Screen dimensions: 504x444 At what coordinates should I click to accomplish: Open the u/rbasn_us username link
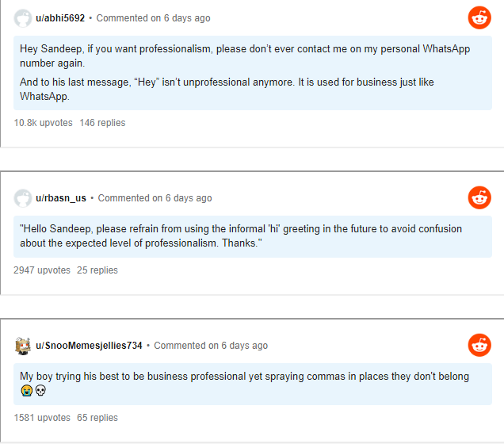(61, 198)
